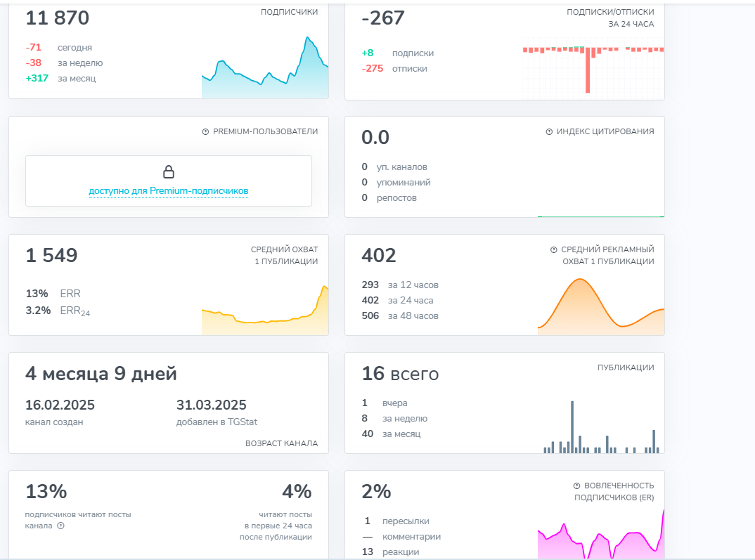
Task: Click the комментарии row
Action: (x=401, y=537)
